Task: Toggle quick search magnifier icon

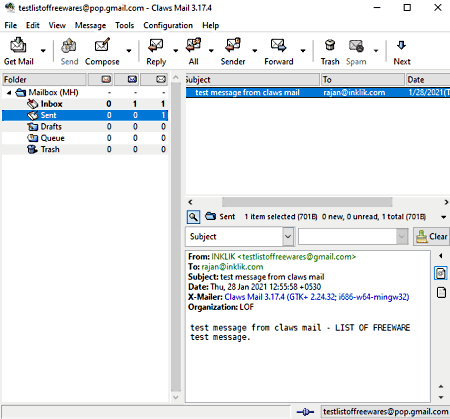Action: 193,217
